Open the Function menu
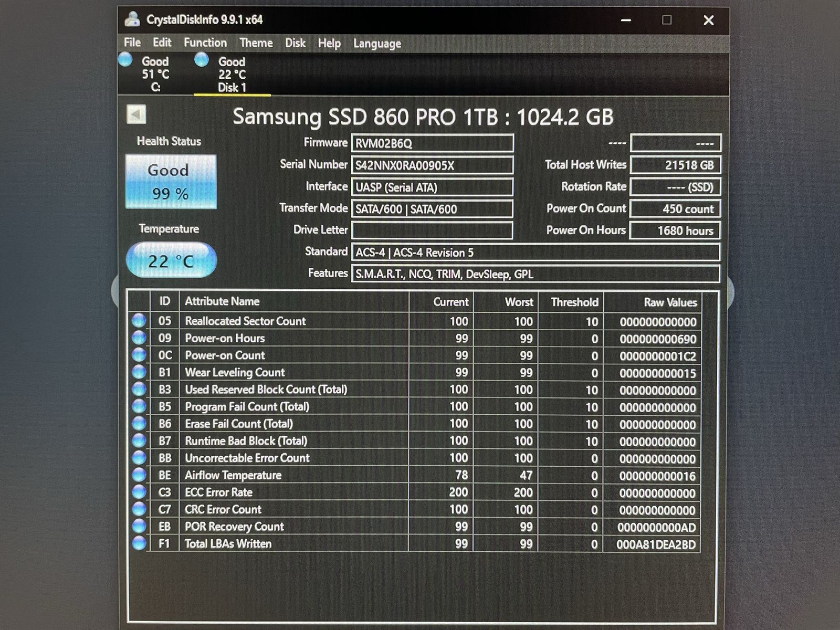840x630 pixels. [205, 43]
